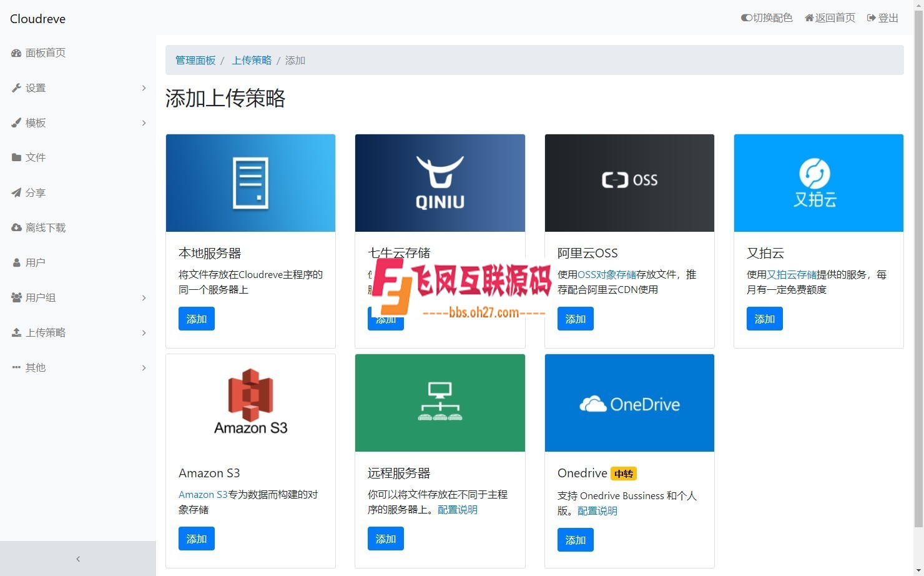Add the 阿里云OSS storage policy
Image resolution: width=924 pixels, height=576 pixels.
tap(576, 319)
